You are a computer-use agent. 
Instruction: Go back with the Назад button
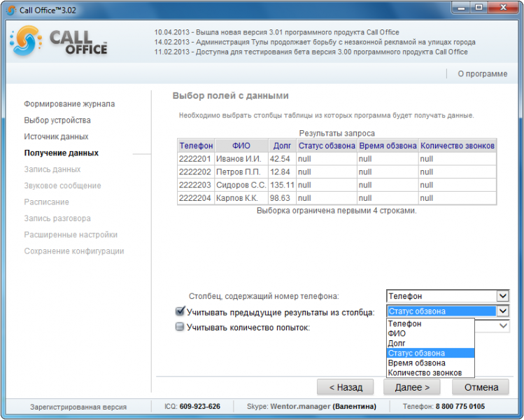tap(345, 387)
